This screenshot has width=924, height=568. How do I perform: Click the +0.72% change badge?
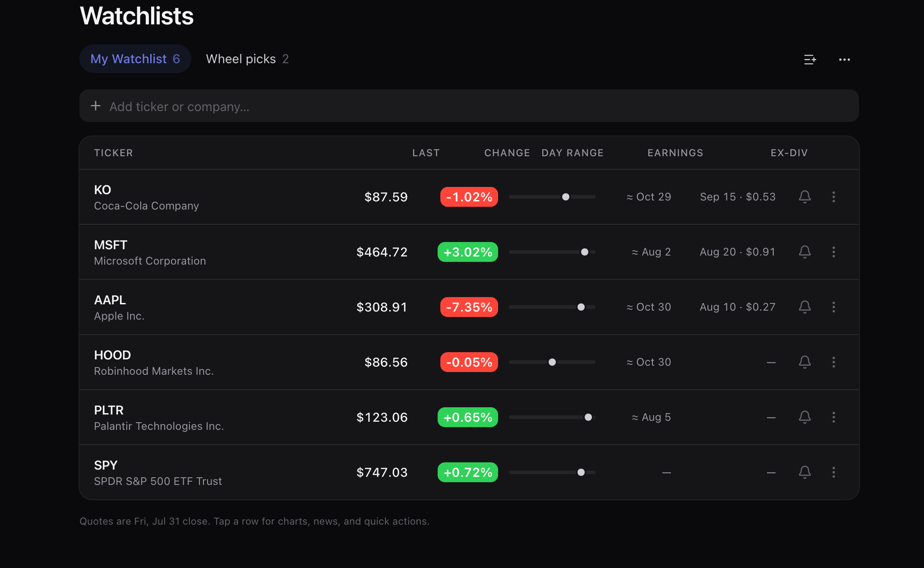pos(468,472)
